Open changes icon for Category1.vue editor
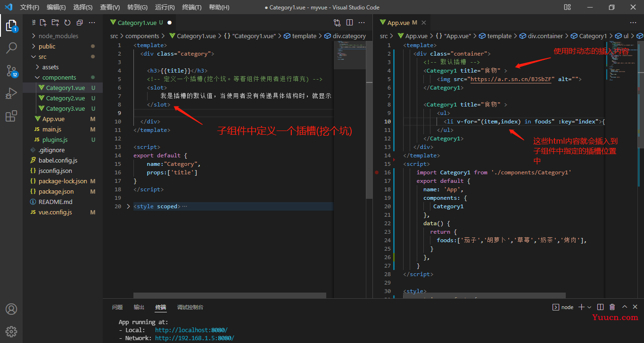Viewport: 644px width, 343px height. pyautogui.click(x=337, y=23)
